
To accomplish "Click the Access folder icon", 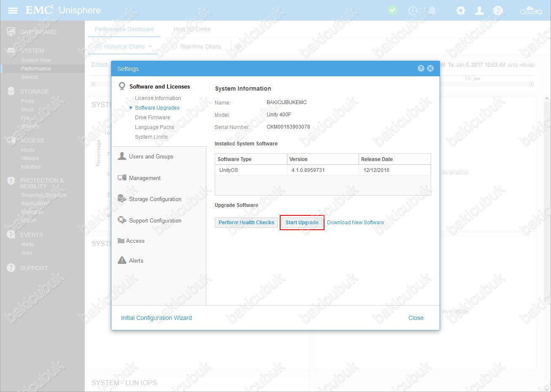I will click(x=121, y=241).
